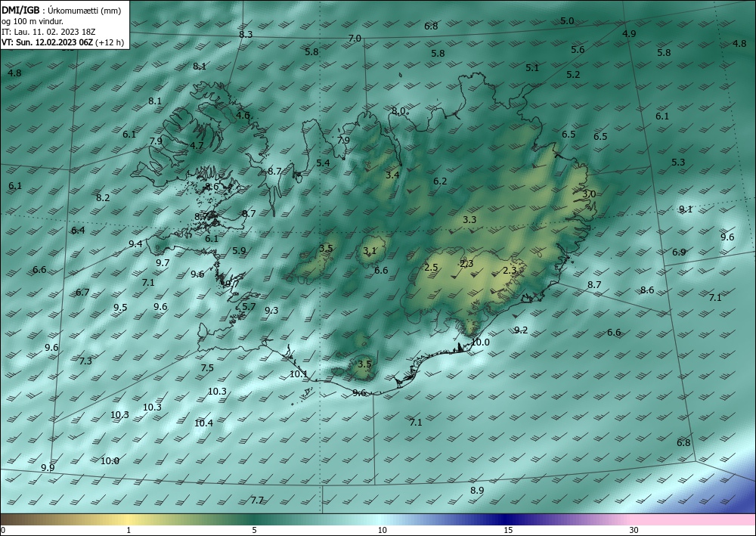Select the 5.7 value label
The height and width of the screenshot is (536, 756).
(x=249, y=307)
